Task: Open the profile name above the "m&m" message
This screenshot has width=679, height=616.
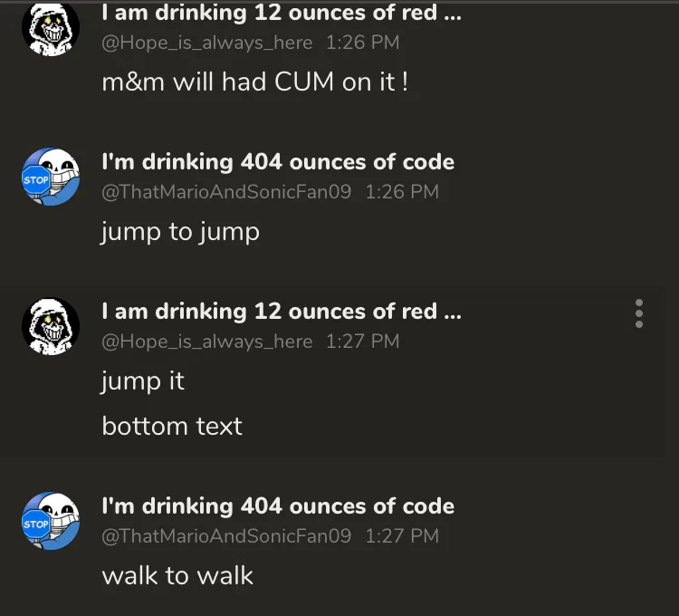Action: 282,13
